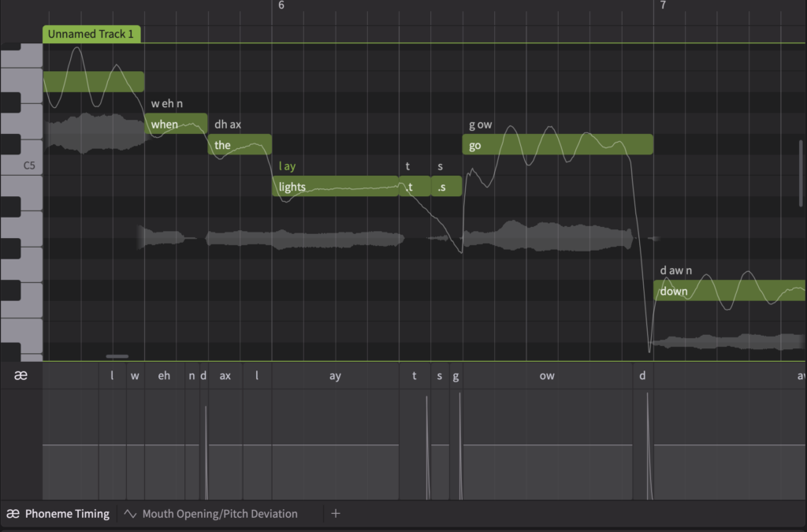The width and height of the screenshot is (807, 532).
Task: Select the "the" note block
Action: pyautogui.click(x=240, y=145)
